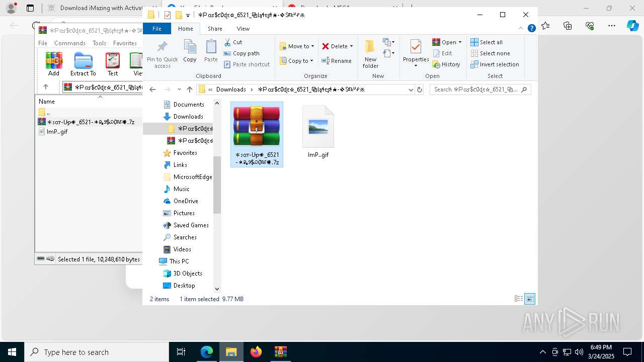Collapse the ribbon with the chevron
Screen dimensions: 644x362
[522, 29]
